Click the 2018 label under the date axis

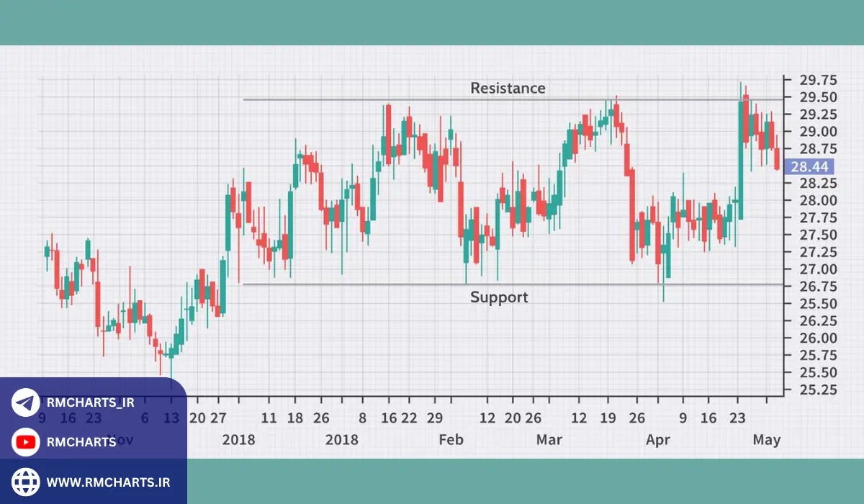[238, 439]
